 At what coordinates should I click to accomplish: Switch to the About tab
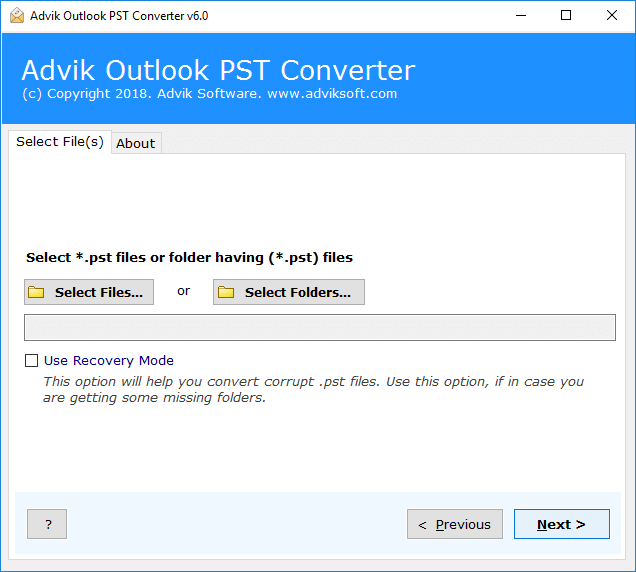pyautogui.click(x=136, y=143)
